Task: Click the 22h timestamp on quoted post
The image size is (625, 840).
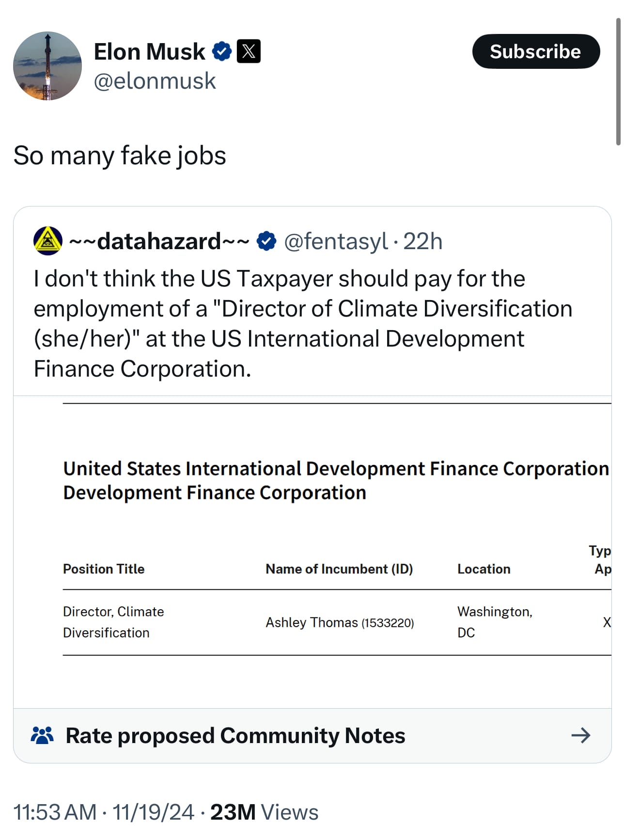Action: 422,241
